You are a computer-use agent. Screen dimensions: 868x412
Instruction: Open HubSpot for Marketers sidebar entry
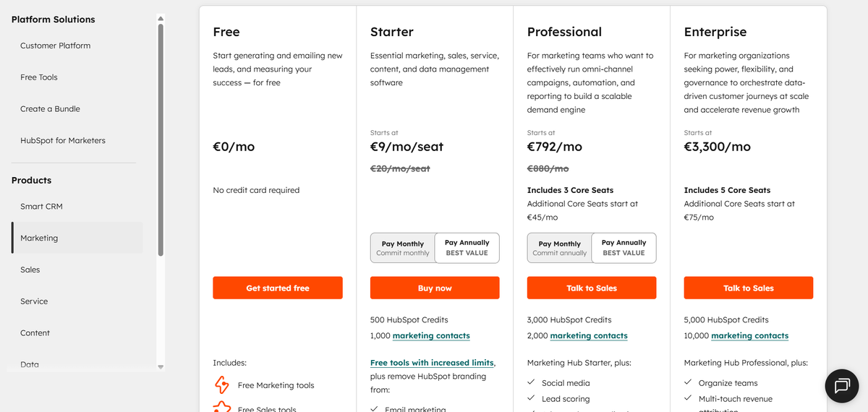(x=63, y=141)
